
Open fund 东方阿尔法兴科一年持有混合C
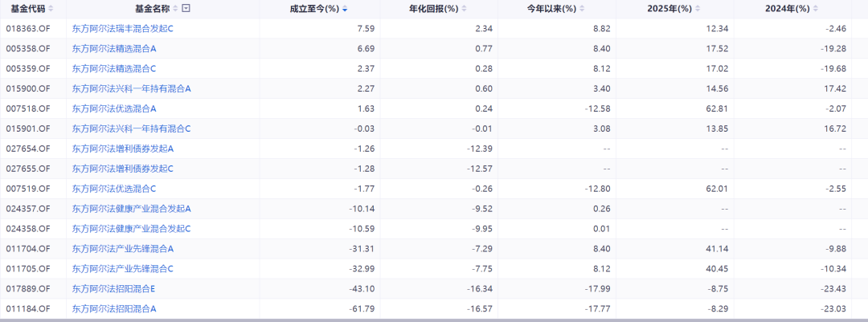point(131,129)
